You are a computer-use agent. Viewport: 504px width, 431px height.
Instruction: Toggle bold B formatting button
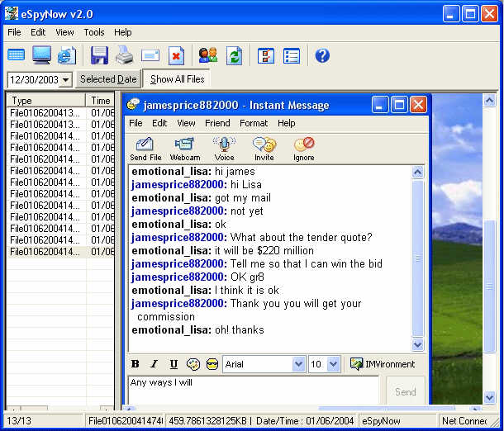[x=135, y=364]
